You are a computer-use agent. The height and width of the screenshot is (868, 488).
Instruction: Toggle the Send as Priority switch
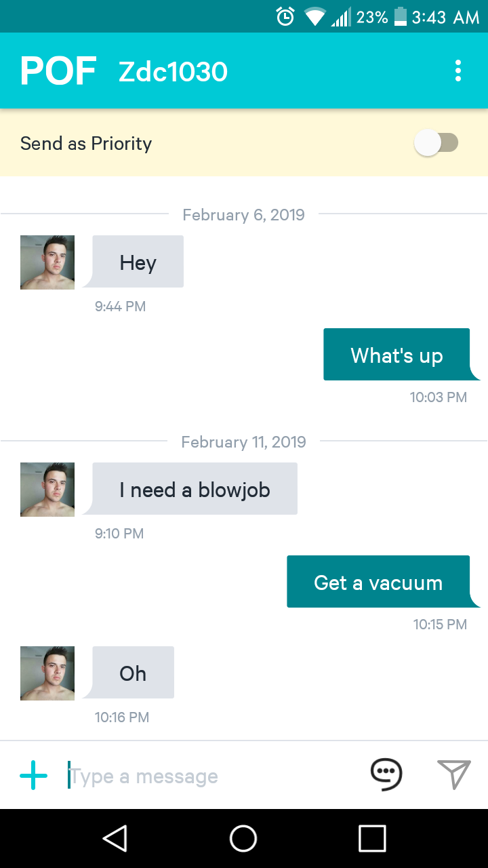click(436, 143)
